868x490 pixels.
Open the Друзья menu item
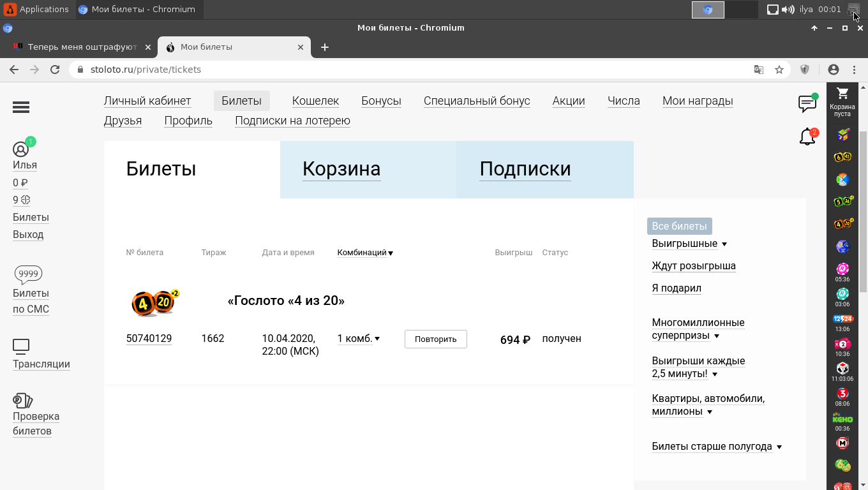tap(123, 121)
